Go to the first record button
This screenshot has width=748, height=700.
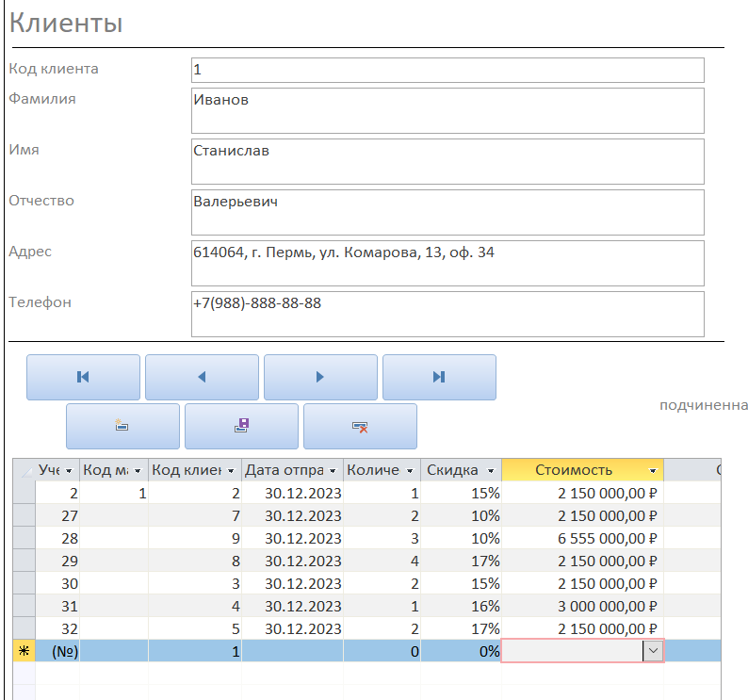click(x=84, y=377)
